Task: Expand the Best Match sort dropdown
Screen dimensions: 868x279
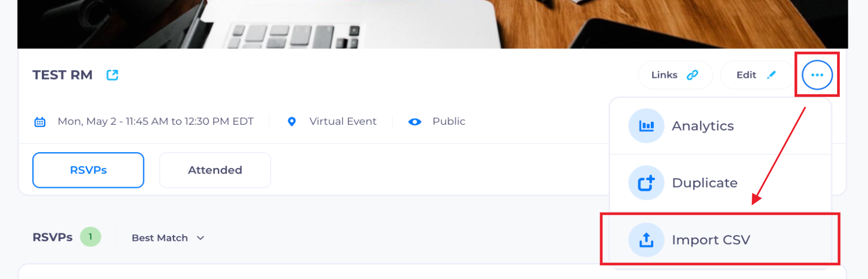Action: coord(168,238)
